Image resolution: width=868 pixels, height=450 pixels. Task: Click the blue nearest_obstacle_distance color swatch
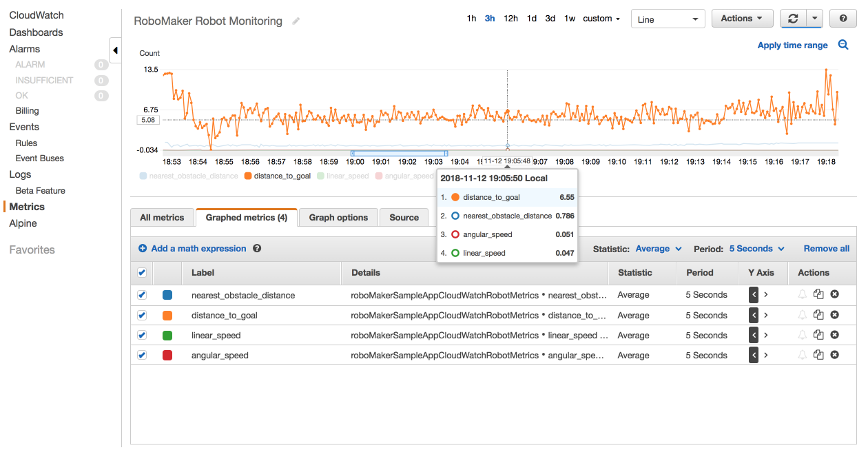coord(167,295)
